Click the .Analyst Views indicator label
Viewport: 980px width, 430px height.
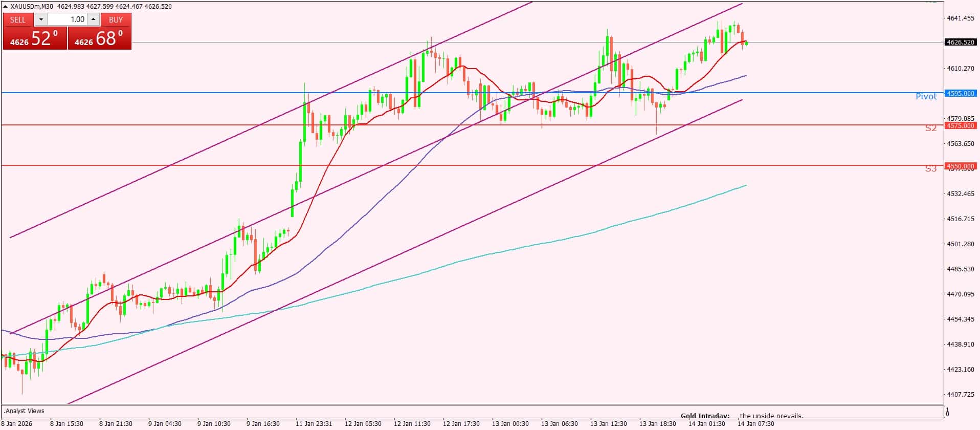point(24,411)
